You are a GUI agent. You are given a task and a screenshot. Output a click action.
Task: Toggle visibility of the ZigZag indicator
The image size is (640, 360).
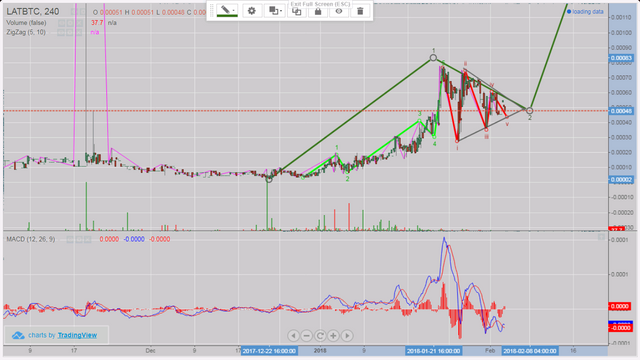tap(61, 32)
